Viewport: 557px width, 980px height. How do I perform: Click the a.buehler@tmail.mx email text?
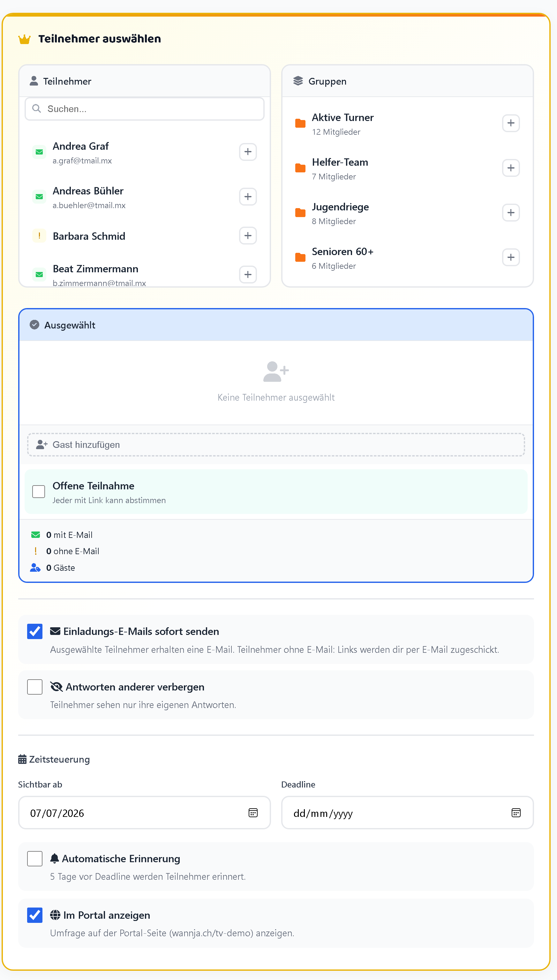pos(89,205)
